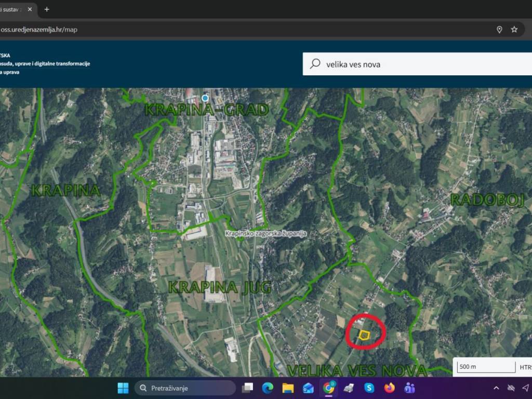The height and width of the screenshot is (399, 532).
Task: Expand the hidden system tray icons
Action: coord(496,388)
